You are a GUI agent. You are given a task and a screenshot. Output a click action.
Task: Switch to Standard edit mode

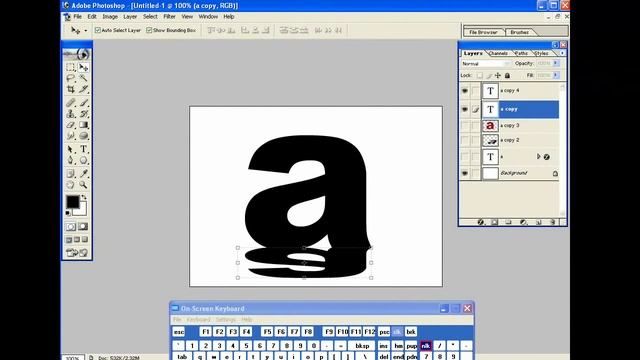(71, 227)
